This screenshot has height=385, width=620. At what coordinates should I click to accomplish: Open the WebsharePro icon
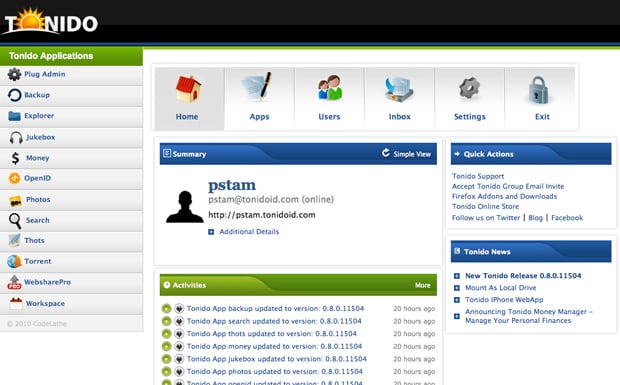click(x=14, y=282)
